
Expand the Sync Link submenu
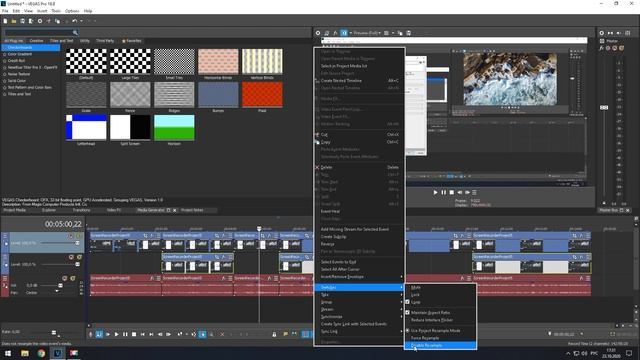359,331
